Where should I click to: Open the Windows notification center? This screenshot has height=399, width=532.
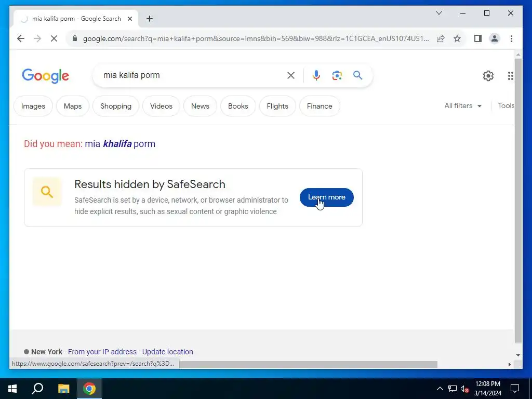(x=515, y=389)
